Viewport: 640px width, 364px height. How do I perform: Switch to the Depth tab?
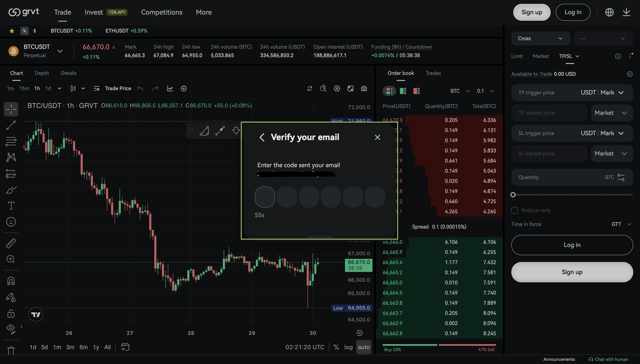tap(42, 73)
